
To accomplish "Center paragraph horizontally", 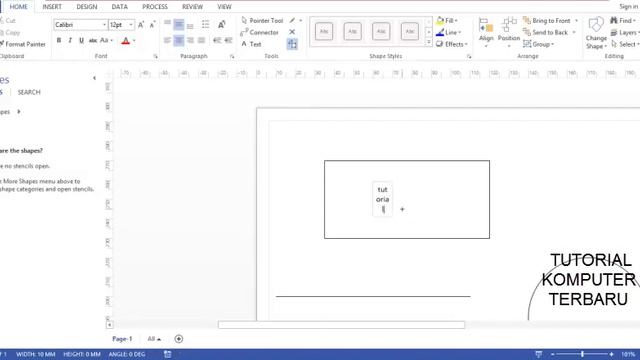I will (179, 40).
